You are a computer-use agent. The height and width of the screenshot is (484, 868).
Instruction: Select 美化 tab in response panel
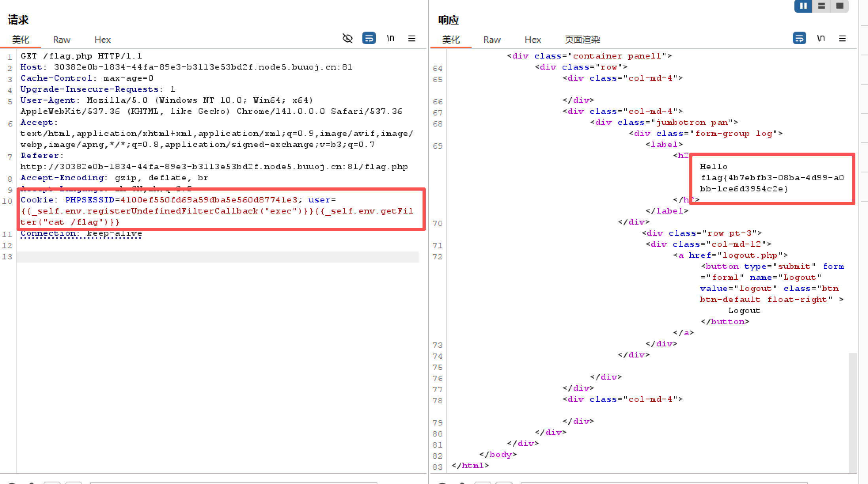click(x=451, y=40)
